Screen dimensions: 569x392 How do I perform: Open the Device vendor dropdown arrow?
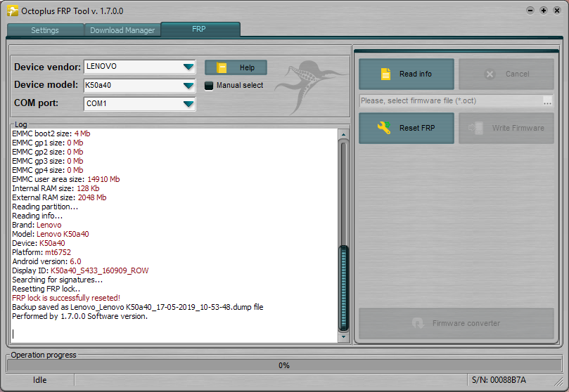click(188, 67)
